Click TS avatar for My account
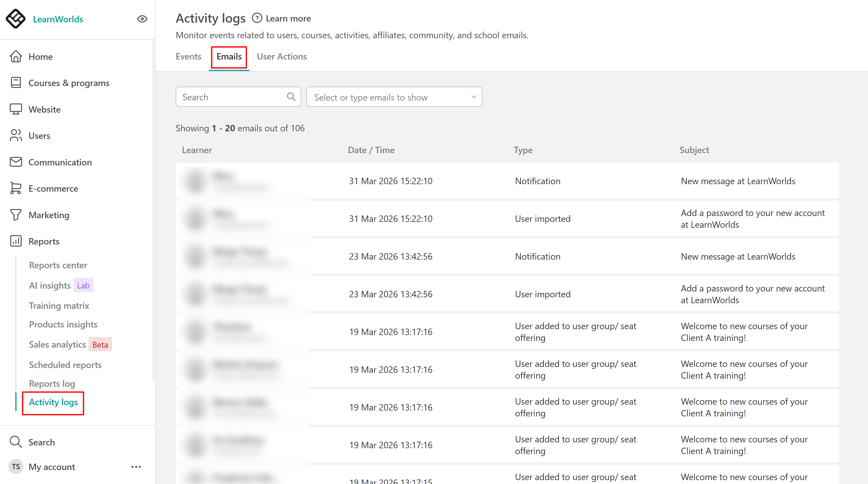This screenshot has height=484, width=868. click(16, 467)
